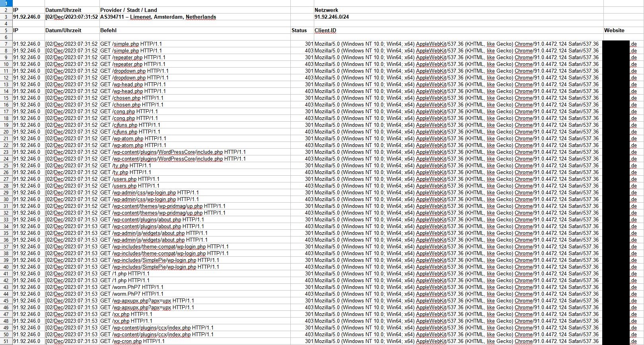Select row header 38
Screen dimensions: 644x345
pyautogui.click(x=6, y=253)
